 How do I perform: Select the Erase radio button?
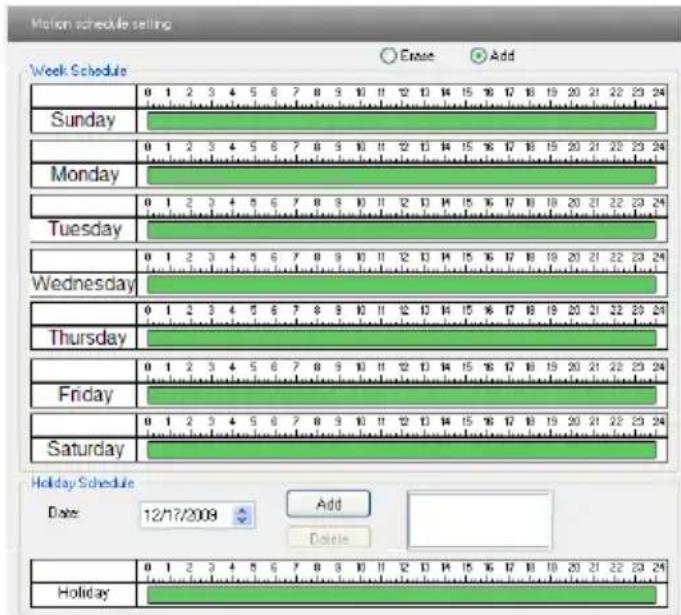pyautogui.click(x=388, y=56)
